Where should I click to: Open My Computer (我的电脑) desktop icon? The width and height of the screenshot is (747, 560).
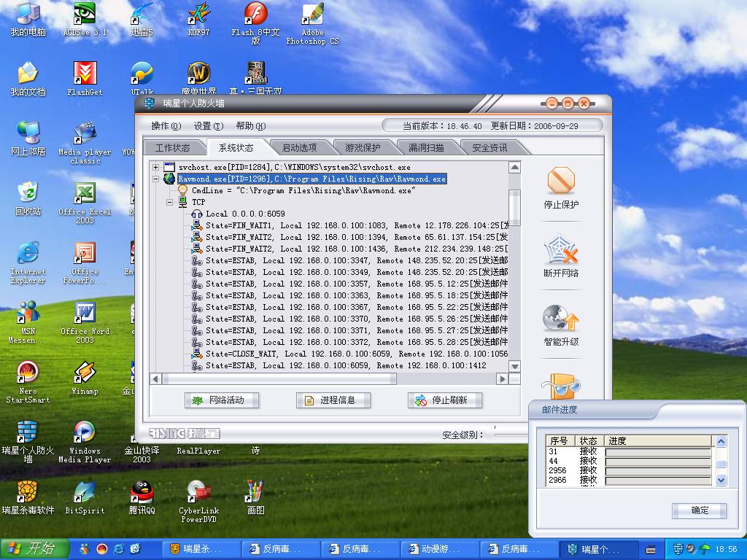coord(28,19)
